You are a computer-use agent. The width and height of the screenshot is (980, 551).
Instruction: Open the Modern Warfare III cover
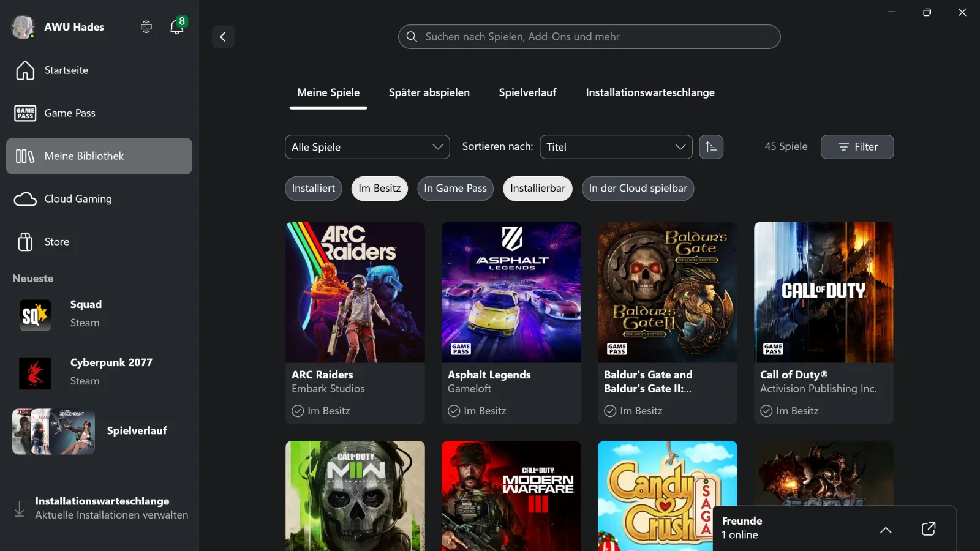[511, 496]
